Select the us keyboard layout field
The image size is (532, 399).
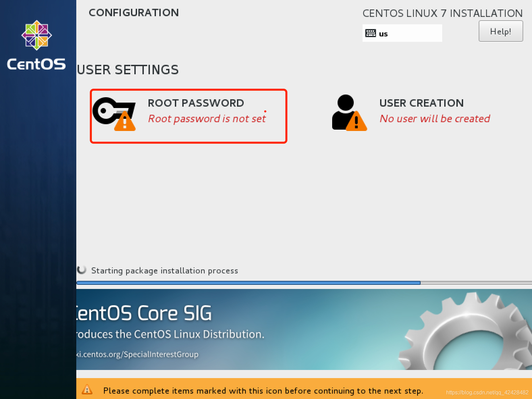(x=402, y=33)
